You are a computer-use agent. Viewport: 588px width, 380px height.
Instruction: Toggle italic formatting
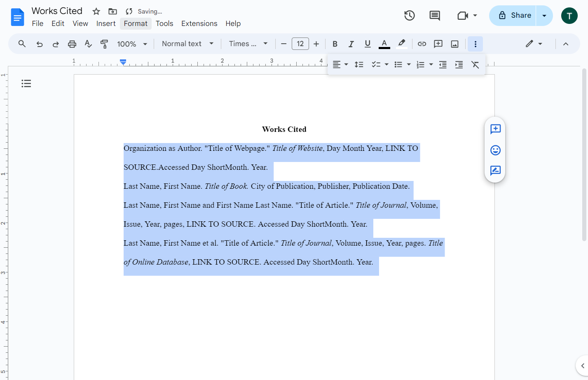tap(351, 44)
